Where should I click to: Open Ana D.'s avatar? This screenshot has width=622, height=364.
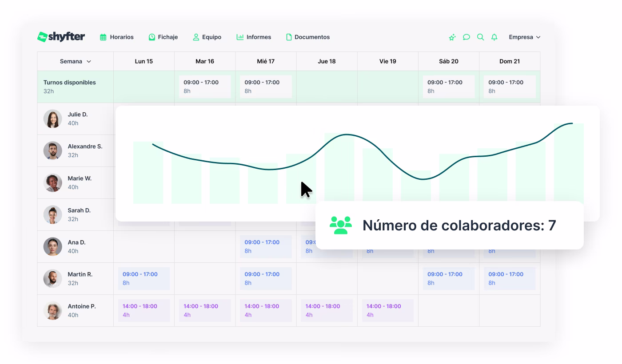click(x=52, y=247)
